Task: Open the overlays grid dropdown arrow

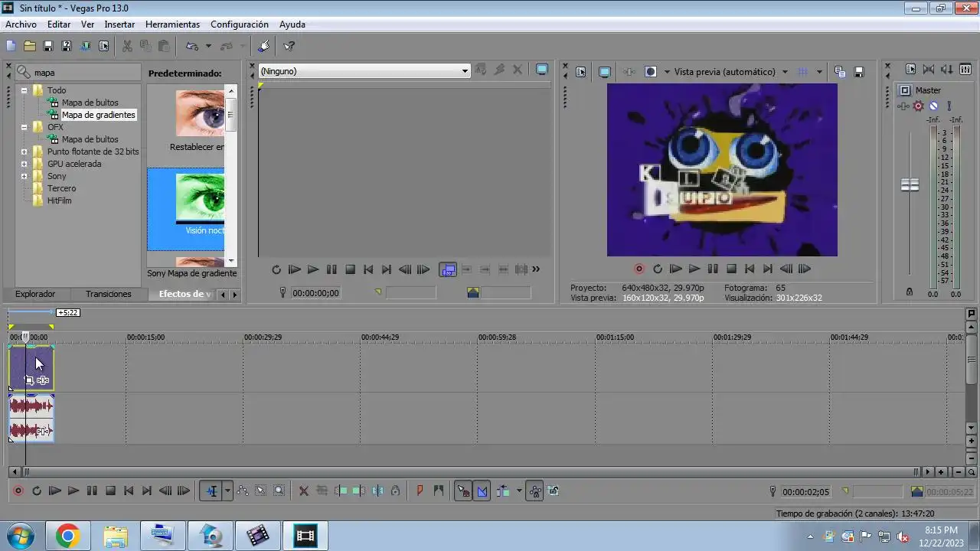Action: [x=819, y=72]
